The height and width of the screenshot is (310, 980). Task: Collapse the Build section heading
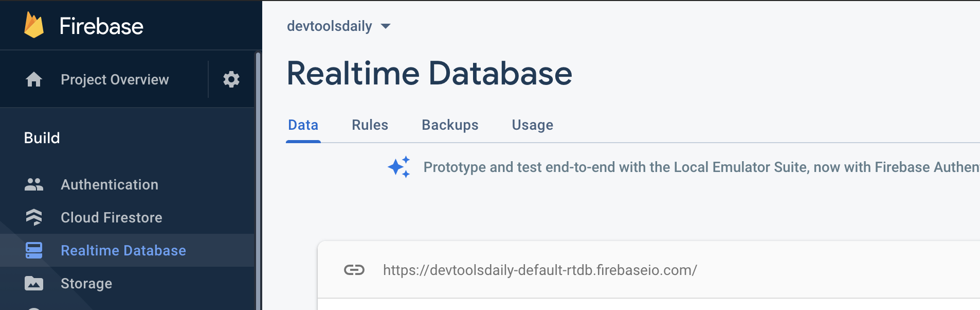tap(42, 138)
